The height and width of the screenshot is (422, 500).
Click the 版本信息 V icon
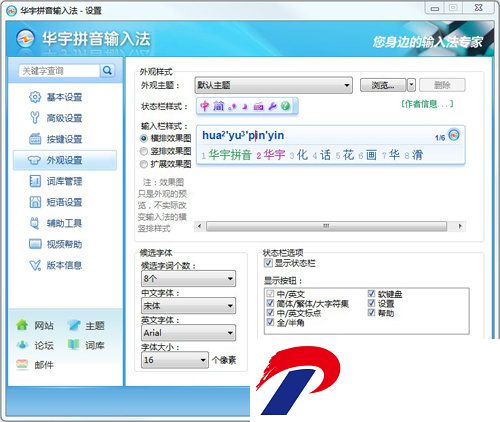click(35, 265)
